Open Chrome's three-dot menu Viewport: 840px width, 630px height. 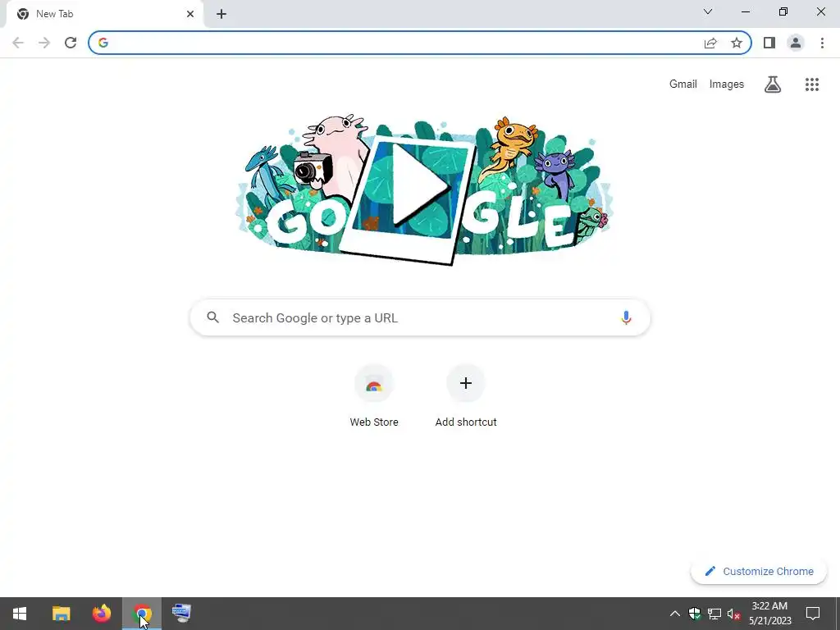tap(822, 43)
